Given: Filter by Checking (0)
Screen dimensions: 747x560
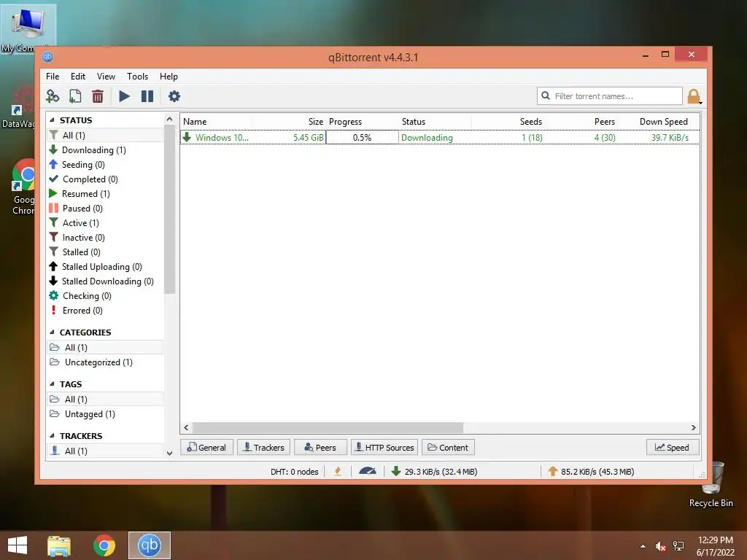Looking at the screenshot, I should tap(105, 296).
